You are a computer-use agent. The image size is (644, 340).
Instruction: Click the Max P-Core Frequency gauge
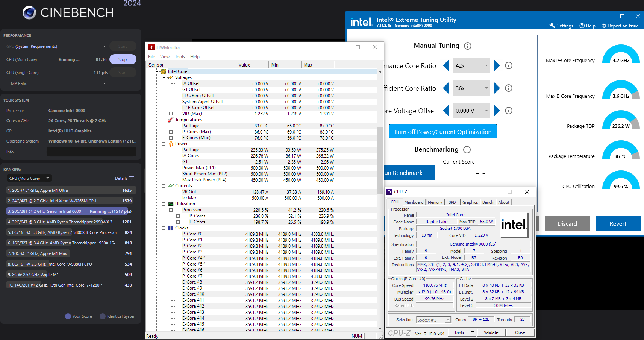click(621, 54)
